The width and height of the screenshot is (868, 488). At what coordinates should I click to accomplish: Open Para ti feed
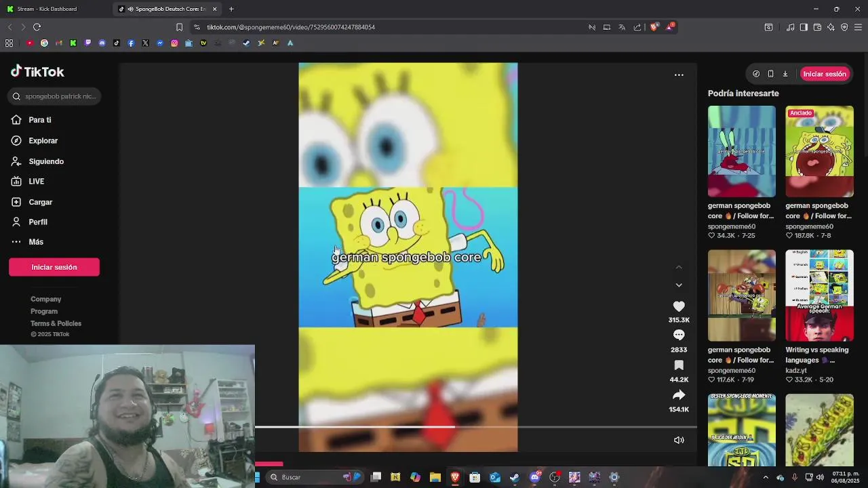(39, 120)
